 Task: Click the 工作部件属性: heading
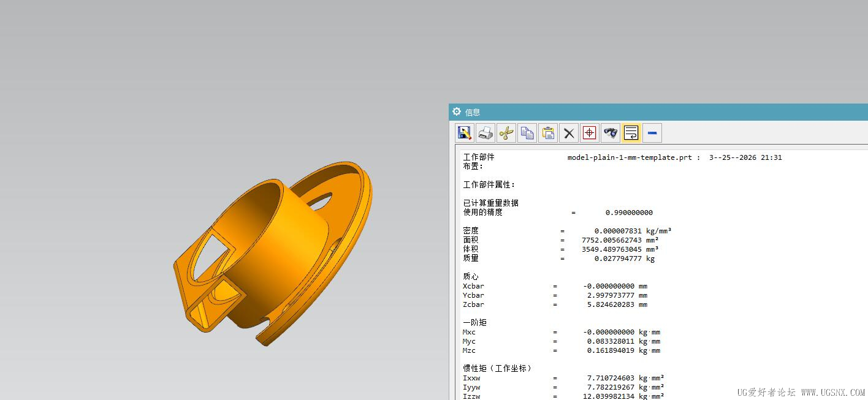point(489,184)
